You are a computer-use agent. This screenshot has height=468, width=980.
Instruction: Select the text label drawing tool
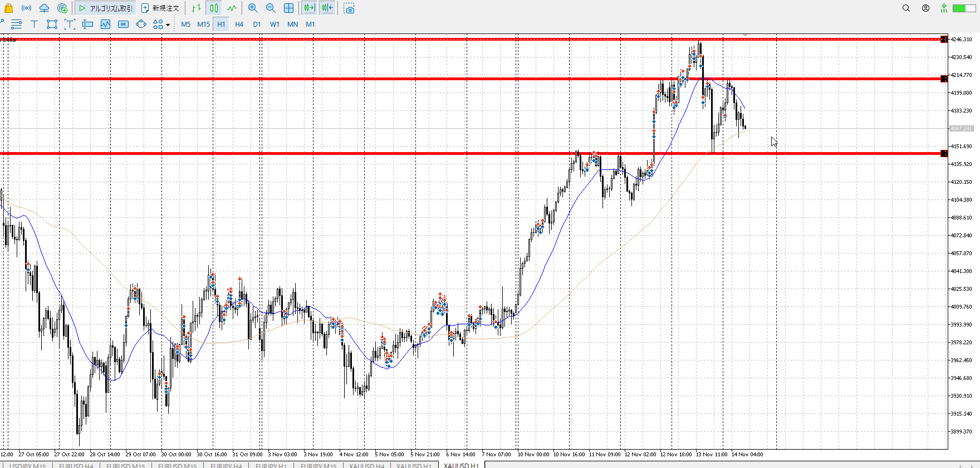click(x=34, y=24)
